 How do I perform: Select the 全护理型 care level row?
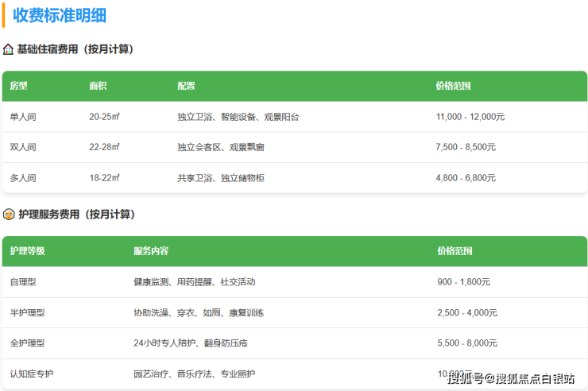tap(28, 343)
